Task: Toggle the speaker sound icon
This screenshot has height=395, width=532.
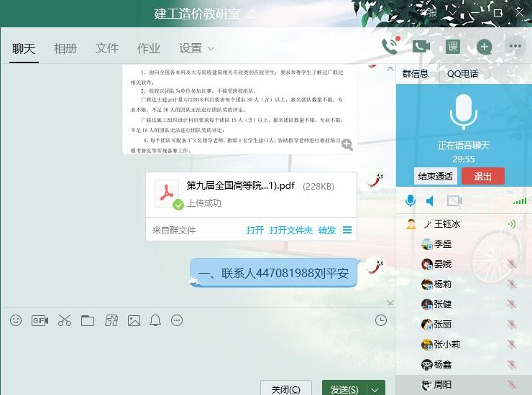Action: click(x=430, y=200)
